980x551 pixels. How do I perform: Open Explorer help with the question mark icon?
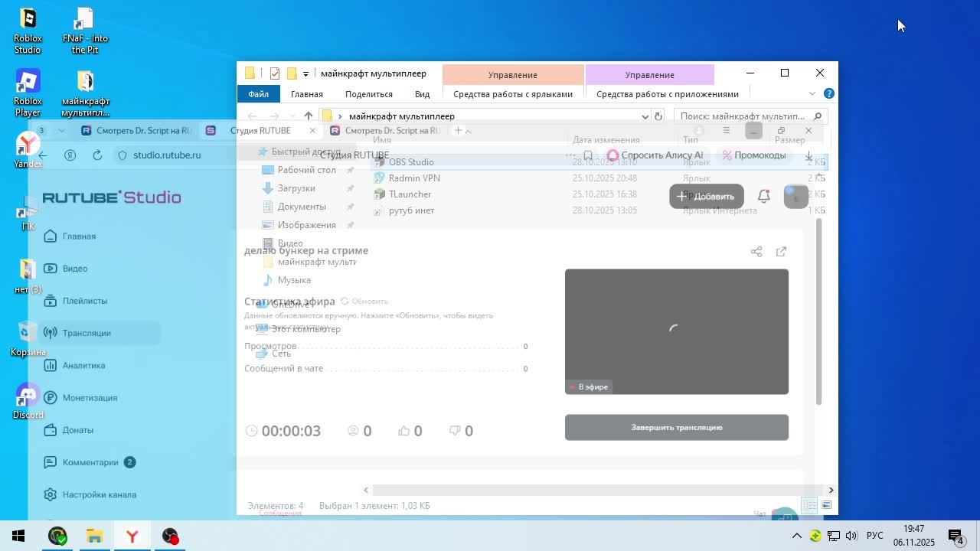pos(828,93)
